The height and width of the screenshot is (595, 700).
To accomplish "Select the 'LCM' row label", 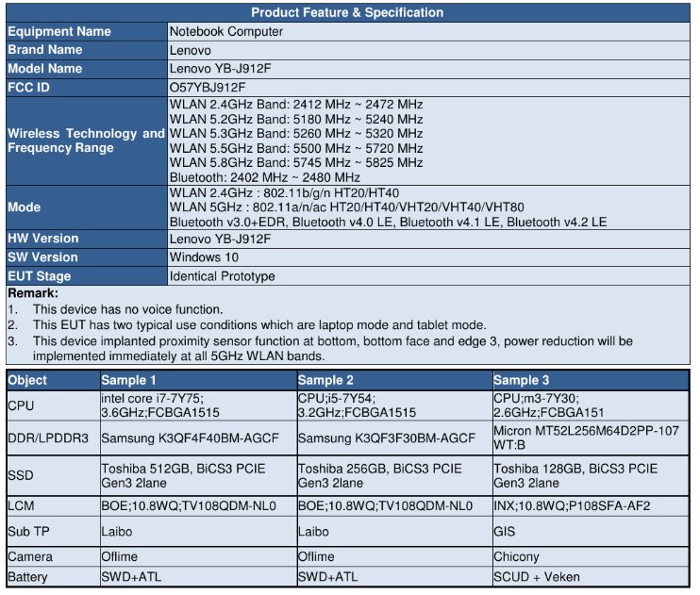I will 54,506.
